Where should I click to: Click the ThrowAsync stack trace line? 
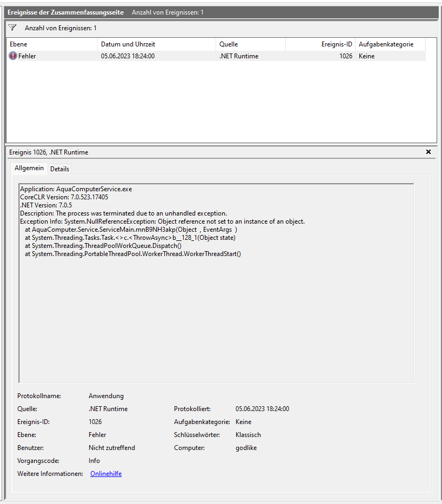point(130,238)
